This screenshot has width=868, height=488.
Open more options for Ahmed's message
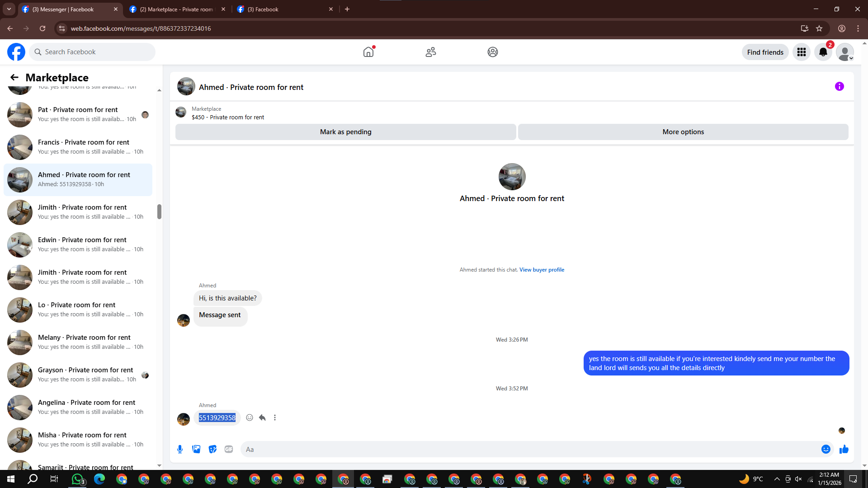275,418
